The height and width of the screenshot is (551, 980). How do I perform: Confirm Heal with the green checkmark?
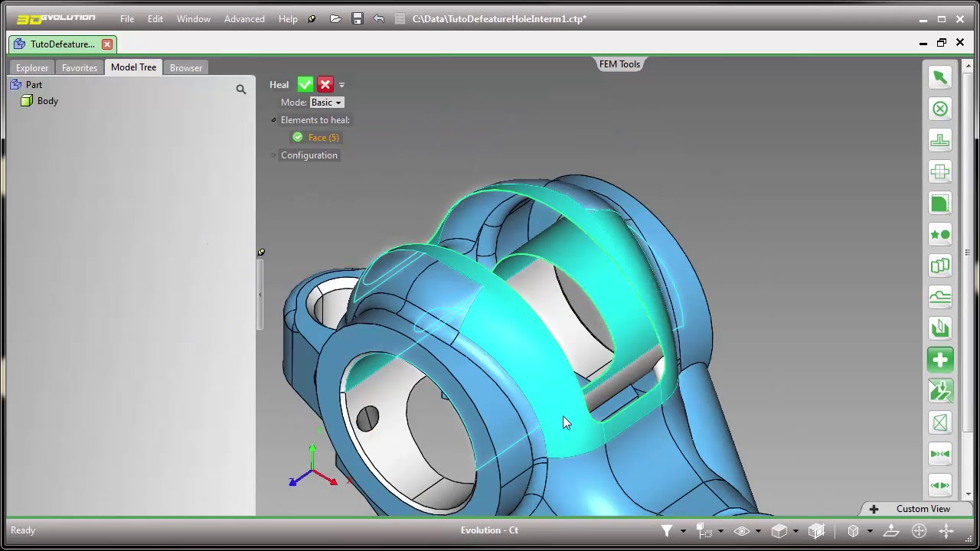pos(305,84)
